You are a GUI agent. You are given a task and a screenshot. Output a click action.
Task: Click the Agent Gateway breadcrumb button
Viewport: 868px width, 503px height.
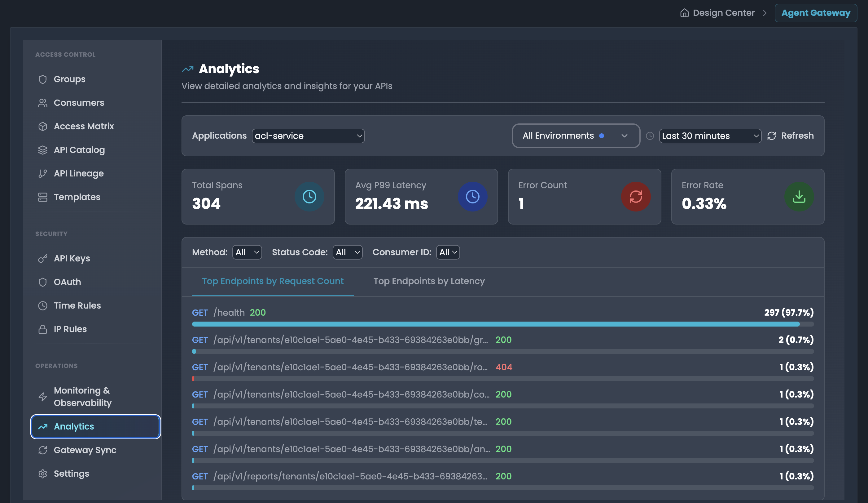[815, 13]
